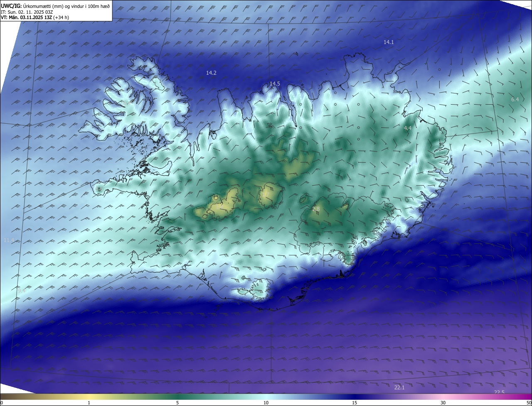
Task: Click the 15 label on the colour scale
Action: (x=355, y=403)
